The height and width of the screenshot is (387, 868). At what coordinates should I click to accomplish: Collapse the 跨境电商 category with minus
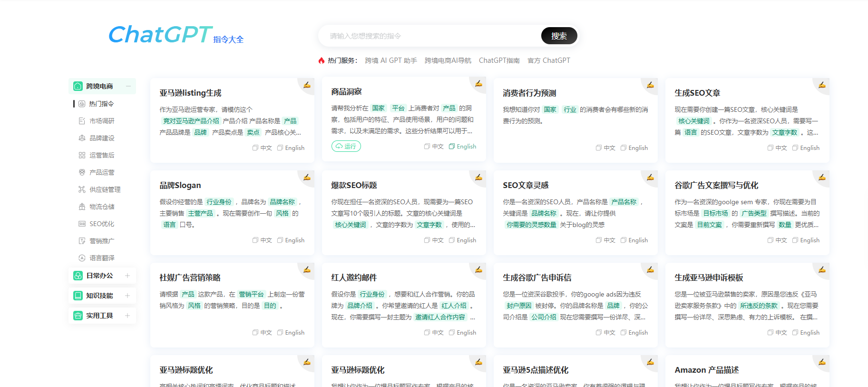pyautogui.click(x=128, y=86)
